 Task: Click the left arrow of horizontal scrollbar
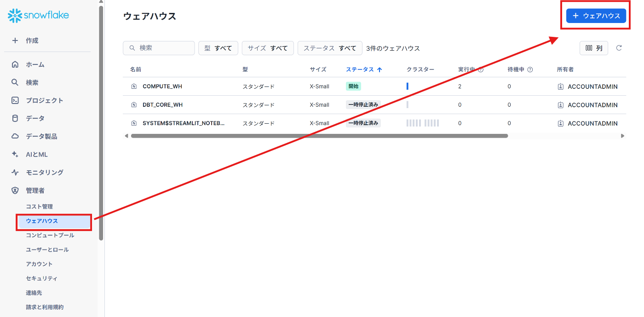126,136
